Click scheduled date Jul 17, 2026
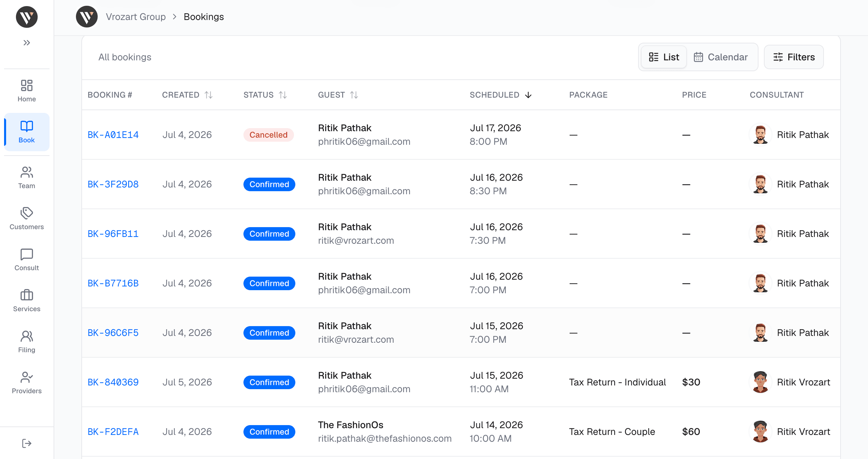 coord(495,128)
